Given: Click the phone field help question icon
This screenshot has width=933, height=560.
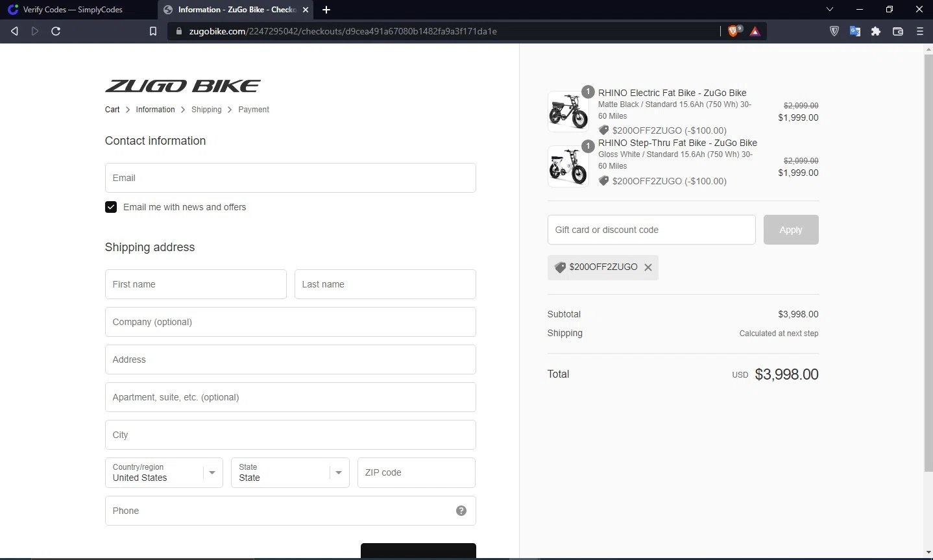Looking at the screenshot, I should pyautogui.click(x=461, y=511).
